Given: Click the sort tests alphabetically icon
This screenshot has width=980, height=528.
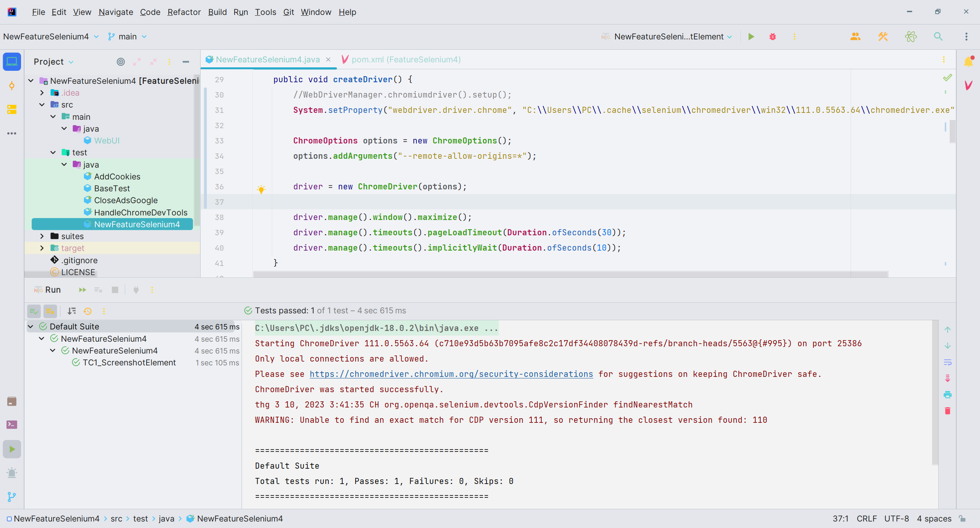Looking at the screenshot, I should [x=72, y=311].
